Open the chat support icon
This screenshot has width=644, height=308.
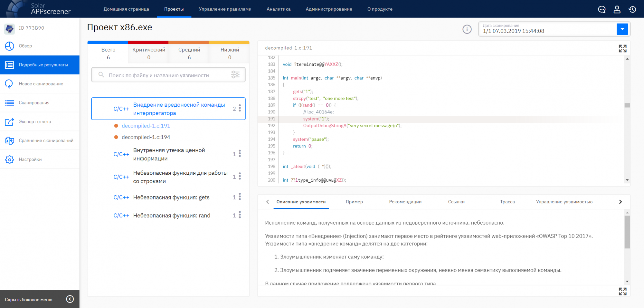pyautogui.click(x=602, y=9)
